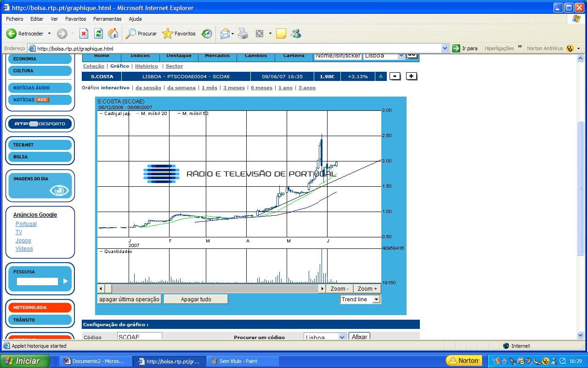Open the Procurar search toolbar button
The width and height of the screenshot is (588, 368).
click(x=141, y=34)
